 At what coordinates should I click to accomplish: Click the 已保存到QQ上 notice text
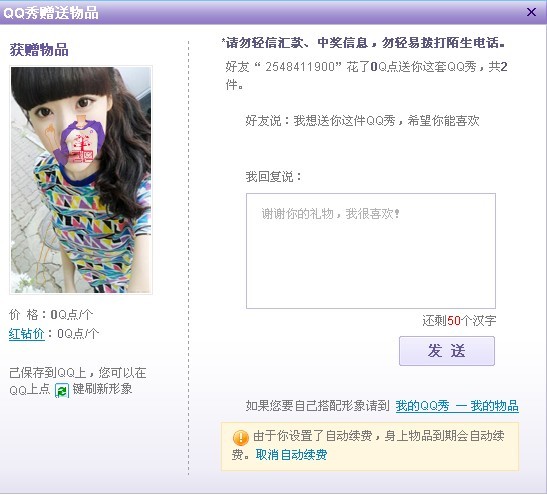(77, 381)
